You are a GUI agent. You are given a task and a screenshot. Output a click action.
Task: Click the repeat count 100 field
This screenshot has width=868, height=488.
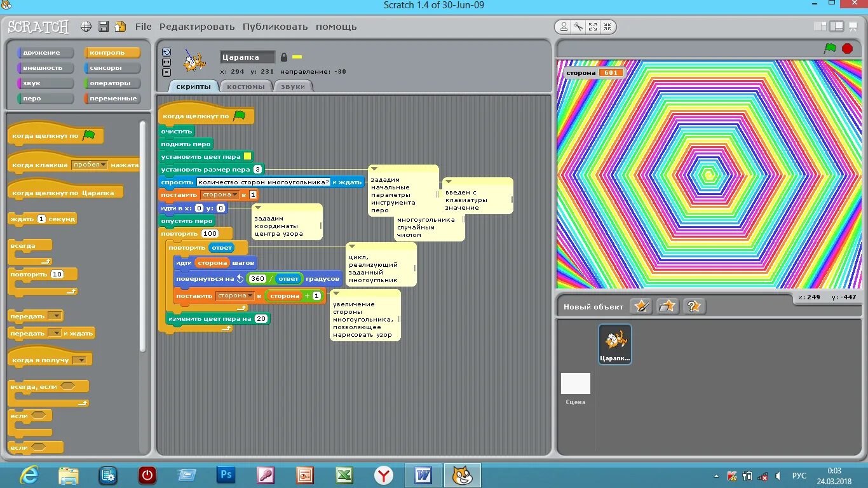coord(210,234)
